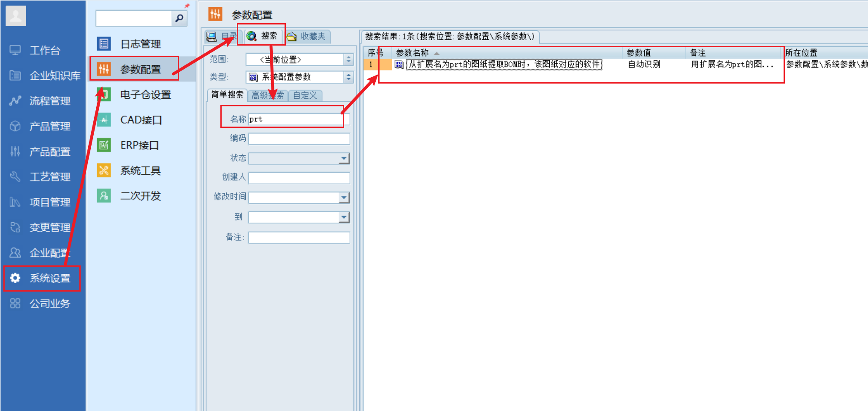Open 产品配置 in the sidebar
This screenshot has height=411, width=868.
40,152
